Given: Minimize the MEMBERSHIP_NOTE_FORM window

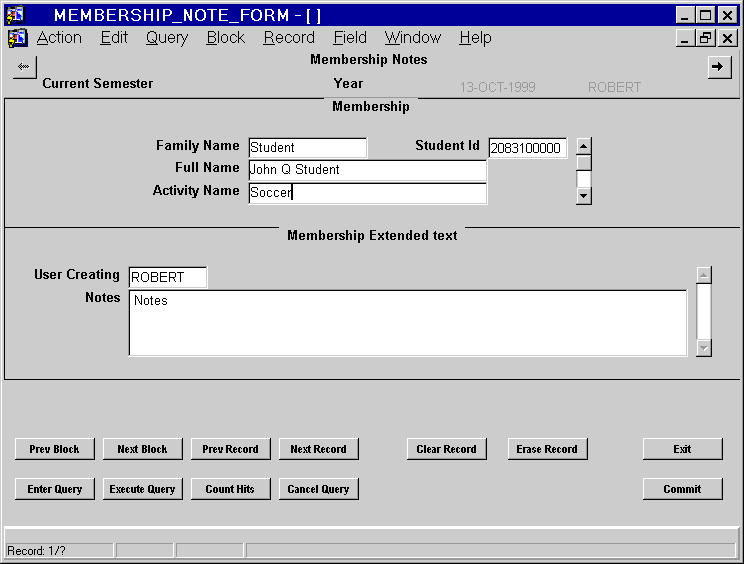Looking at the screenshot, I should (x=685, y=15).
